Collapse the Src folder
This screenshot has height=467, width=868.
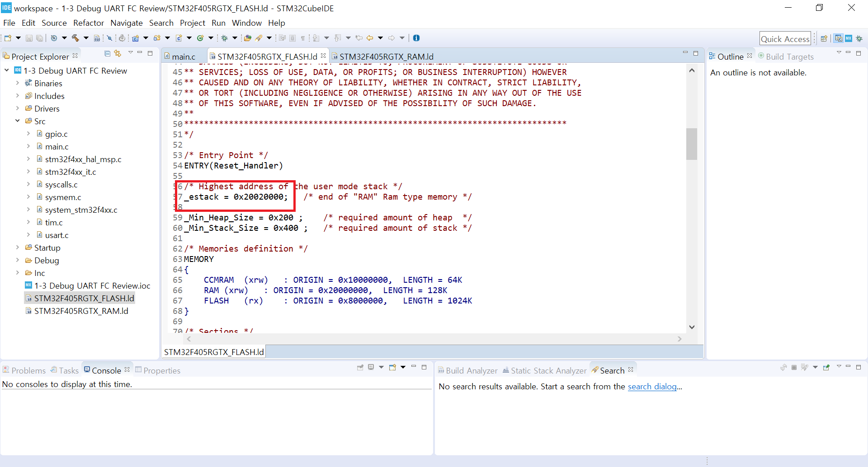18,121
